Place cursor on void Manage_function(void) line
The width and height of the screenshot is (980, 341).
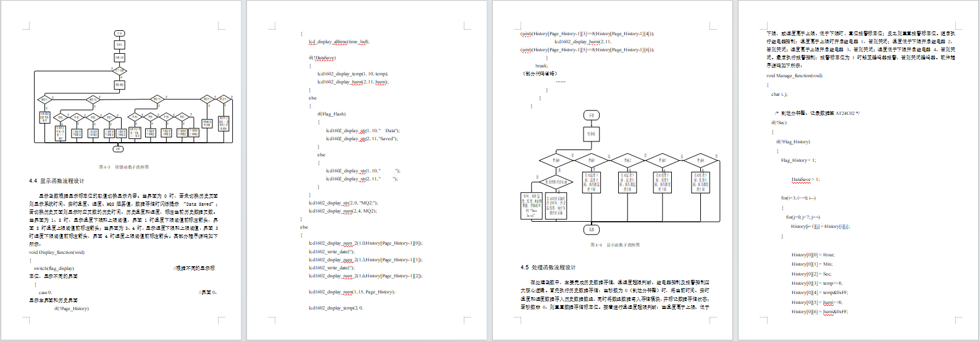coord(794,75)
